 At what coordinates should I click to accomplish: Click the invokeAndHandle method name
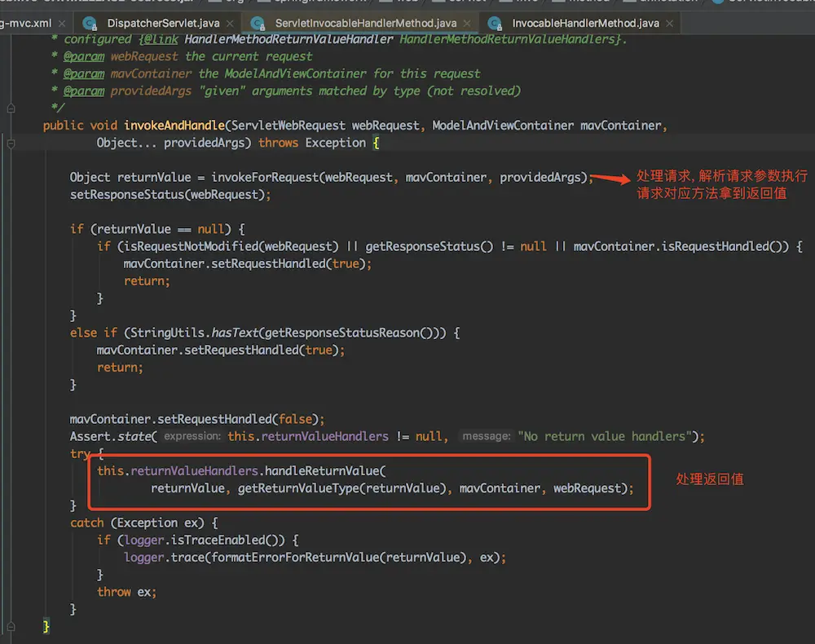(x=174, y=126)
